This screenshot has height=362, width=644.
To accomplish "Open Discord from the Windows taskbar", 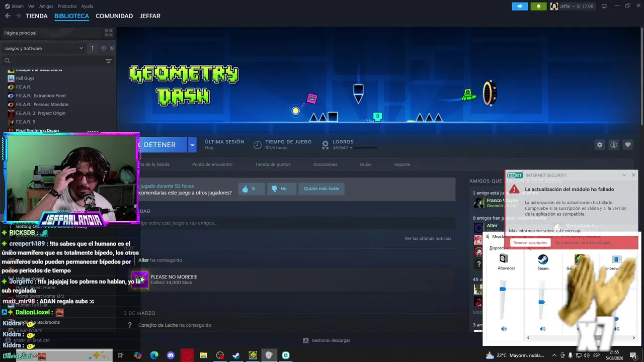I will pos(171,355).
